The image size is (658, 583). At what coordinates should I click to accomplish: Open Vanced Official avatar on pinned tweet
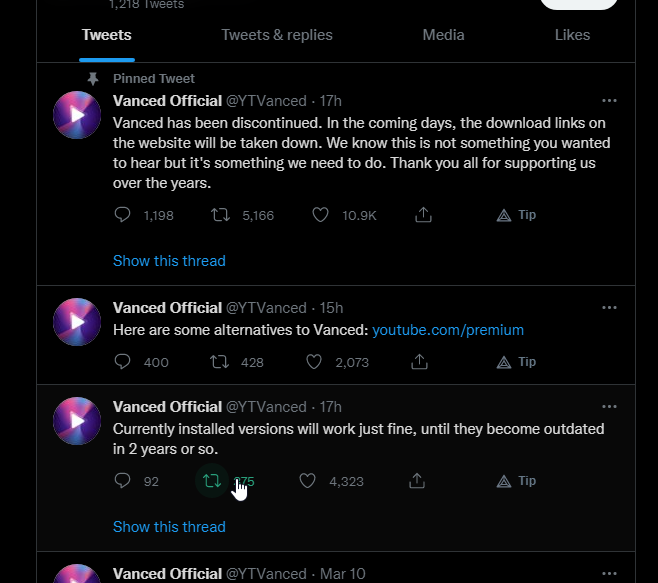coord(77,115)
